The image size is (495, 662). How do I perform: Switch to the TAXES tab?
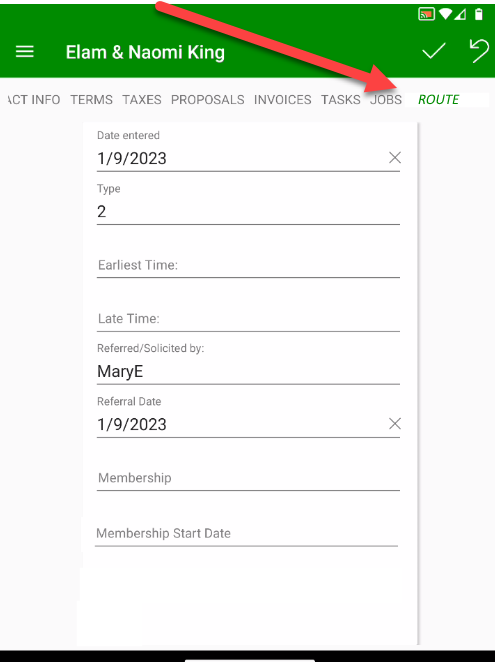tap(141, 100)
